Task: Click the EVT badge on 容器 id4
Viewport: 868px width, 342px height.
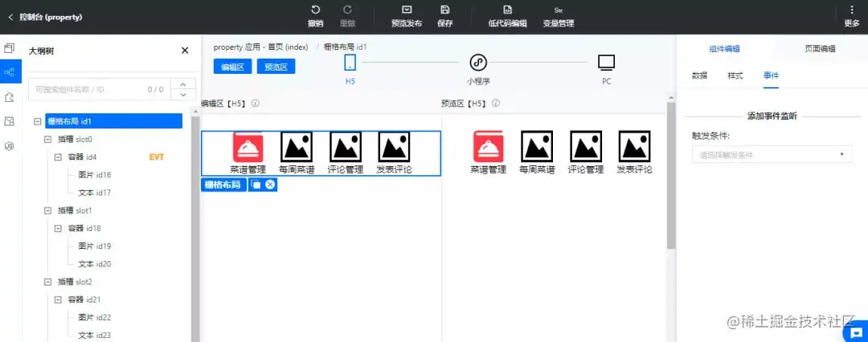Action: 157,157
